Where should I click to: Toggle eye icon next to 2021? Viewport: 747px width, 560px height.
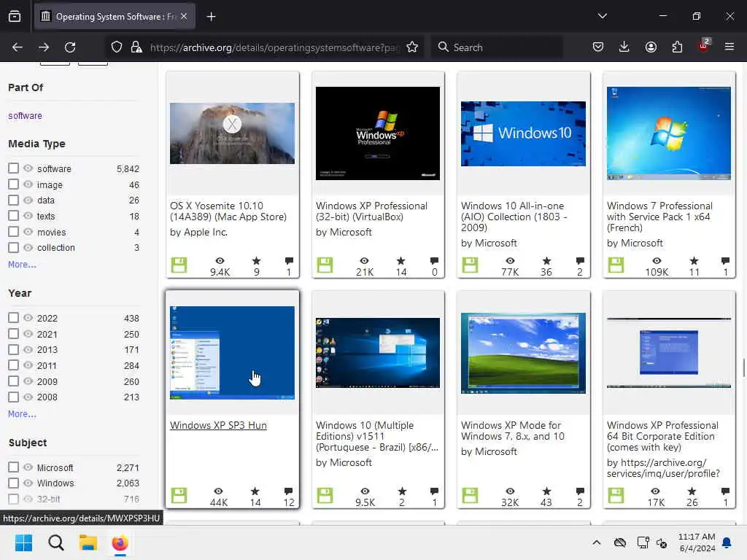tap(28, 334)
